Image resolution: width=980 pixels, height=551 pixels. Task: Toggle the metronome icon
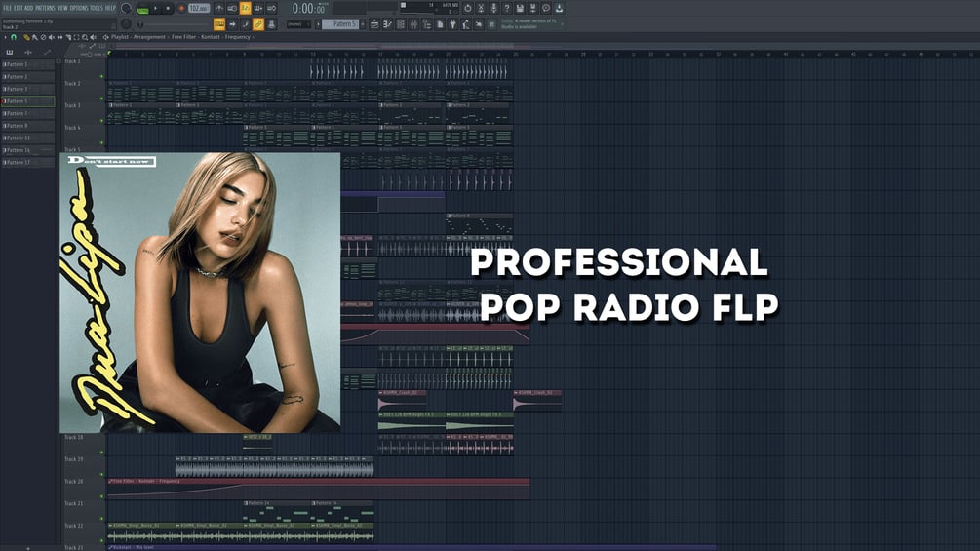[x=219, y=8]
